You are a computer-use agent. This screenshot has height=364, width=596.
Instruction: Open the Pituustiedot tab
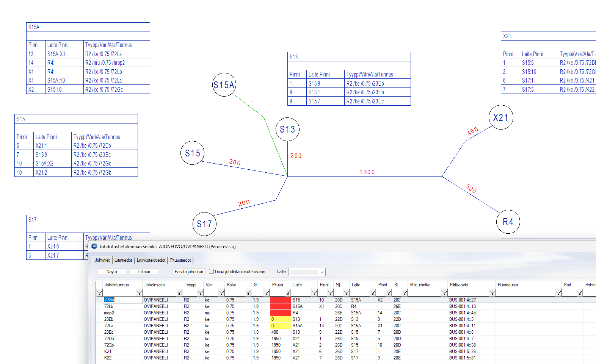tap(180, 260)
